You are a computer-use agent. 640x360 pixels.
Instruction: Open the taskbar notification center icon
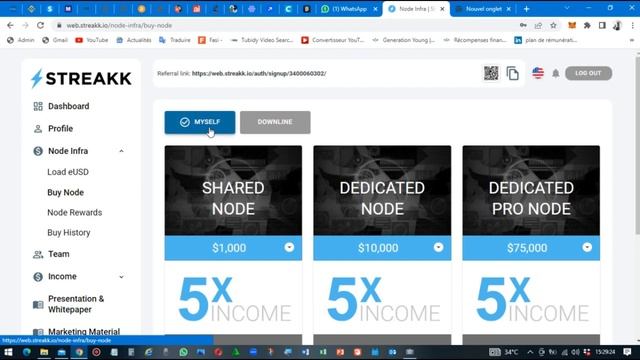[627, 352]
